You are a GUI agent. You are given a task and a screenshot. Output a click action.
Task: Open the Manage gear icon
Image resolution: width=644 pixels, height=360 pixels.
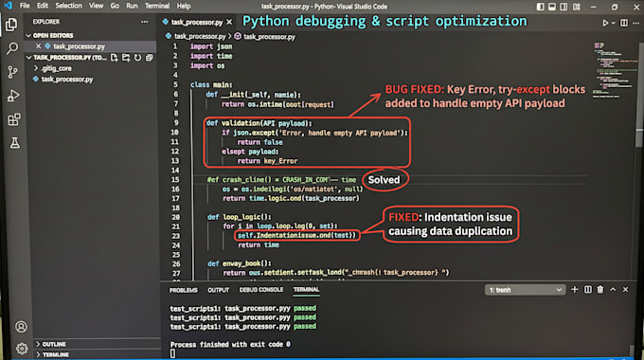pos(22,349)
